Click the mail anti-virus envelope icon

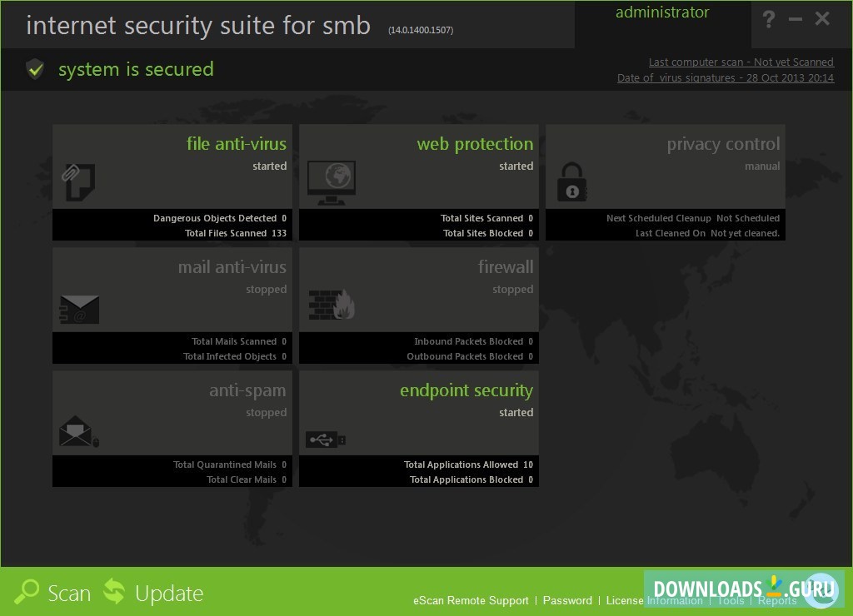79,306
